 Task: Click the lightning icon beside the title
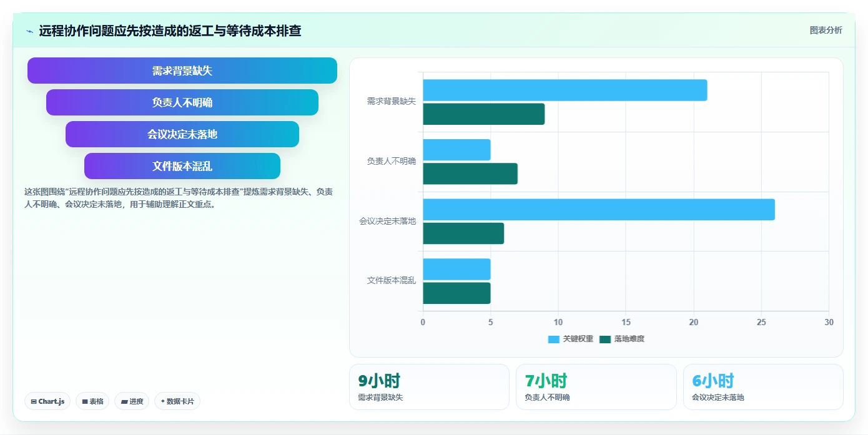coord(29,31)
